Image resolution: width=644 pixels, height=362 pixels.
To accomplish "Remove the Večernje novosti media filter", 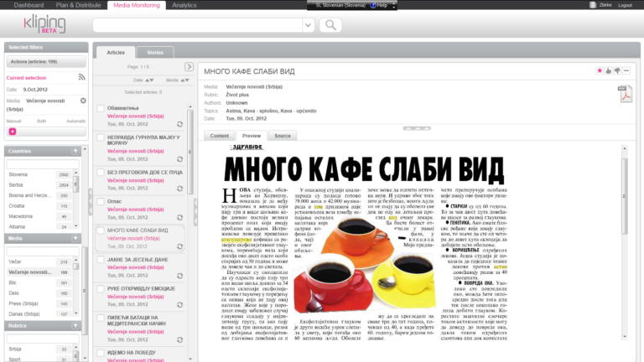I will coord(83,101).
